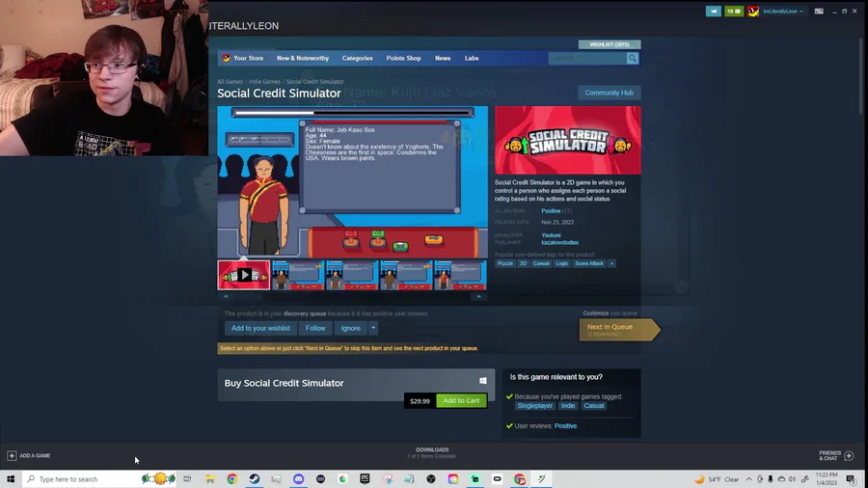The width and height of the screenshot is (868, 488).
Task: Open the Youkuni developer link
Action: (x=551, y=235)
